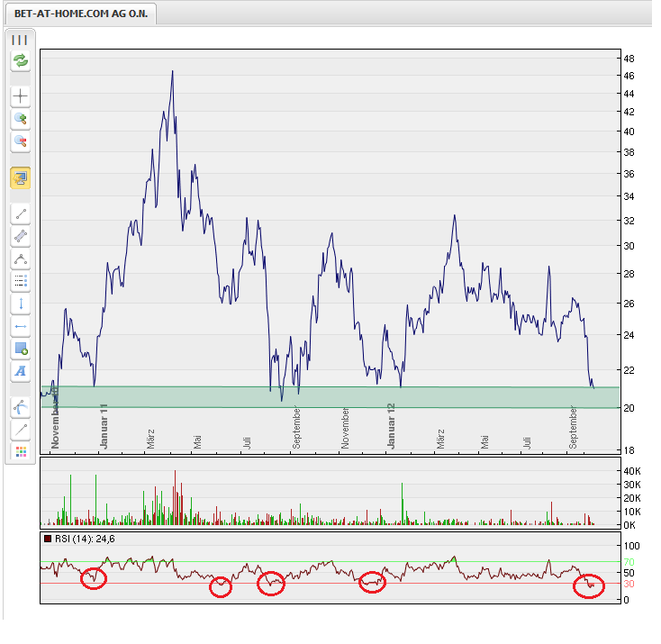Click the Januar 12 date axis label

coord(391,426)
